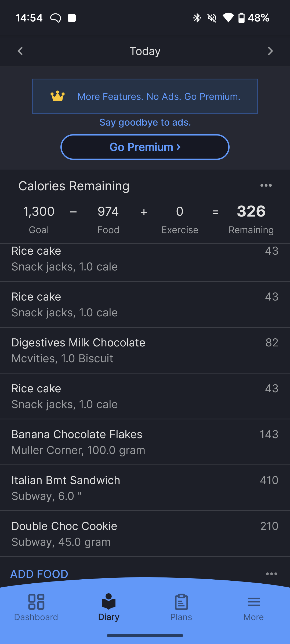
Task: Tap the battery status icon
Action: click(241, 18)
